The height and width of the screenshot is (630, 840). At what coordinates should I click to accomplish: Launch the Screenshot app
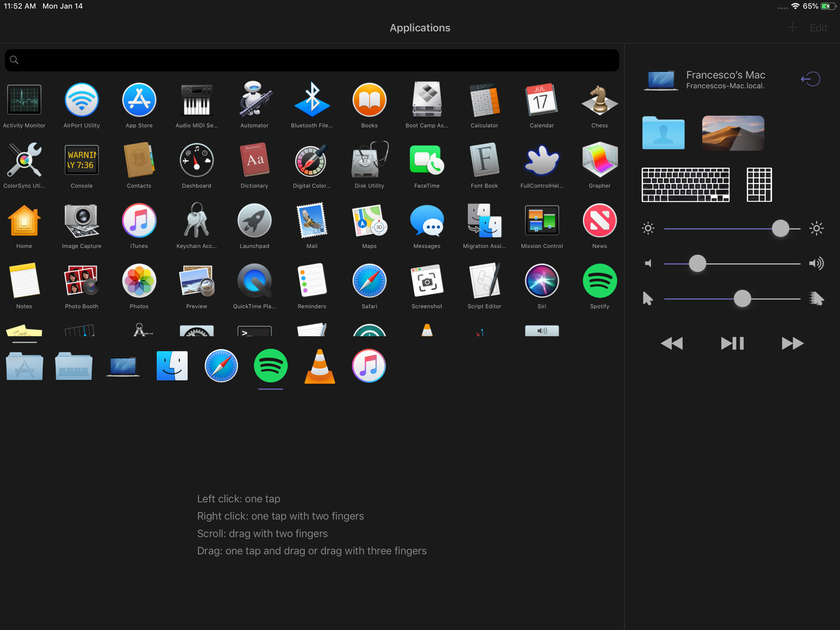coord(426,281)
